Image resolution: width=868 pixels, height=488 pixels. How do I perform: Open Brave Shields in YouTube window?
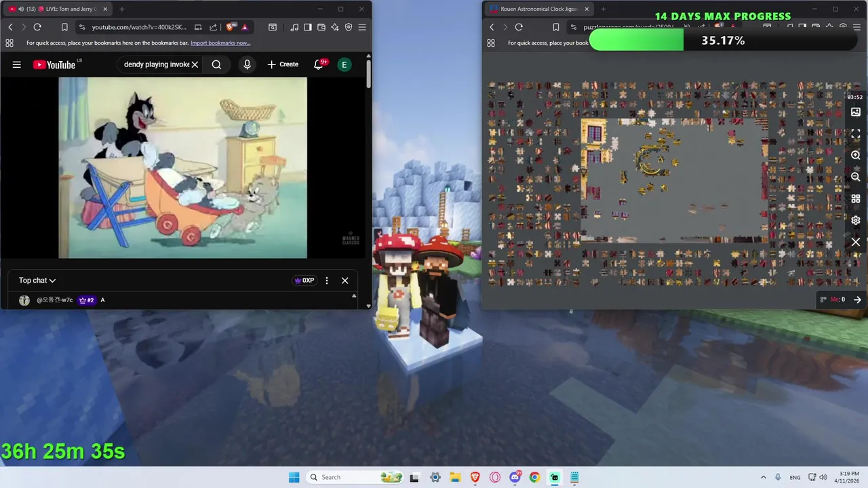click(231, 27)
